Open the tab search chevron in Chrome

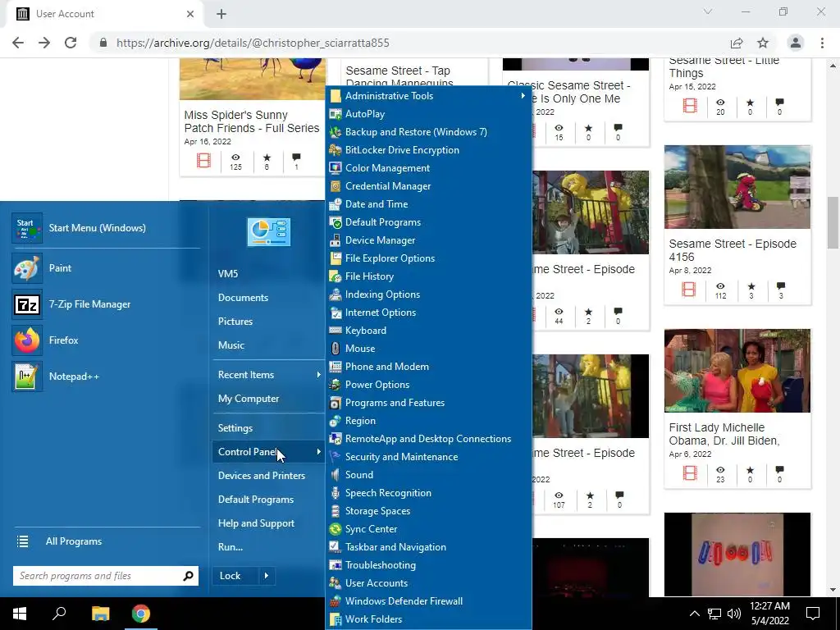[x=708, y=11]
